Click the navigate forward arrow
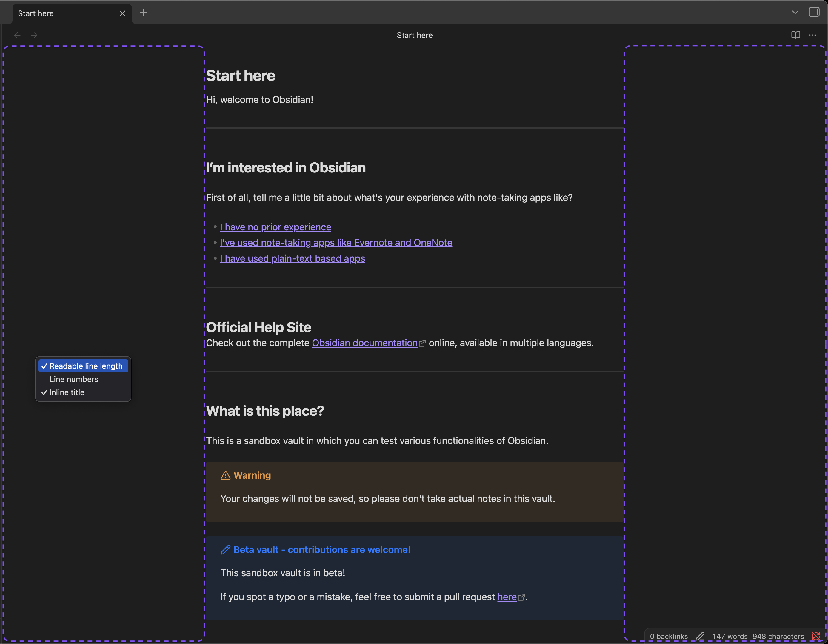The width and height of the screenshot is (828, 644). coord(34,35)
